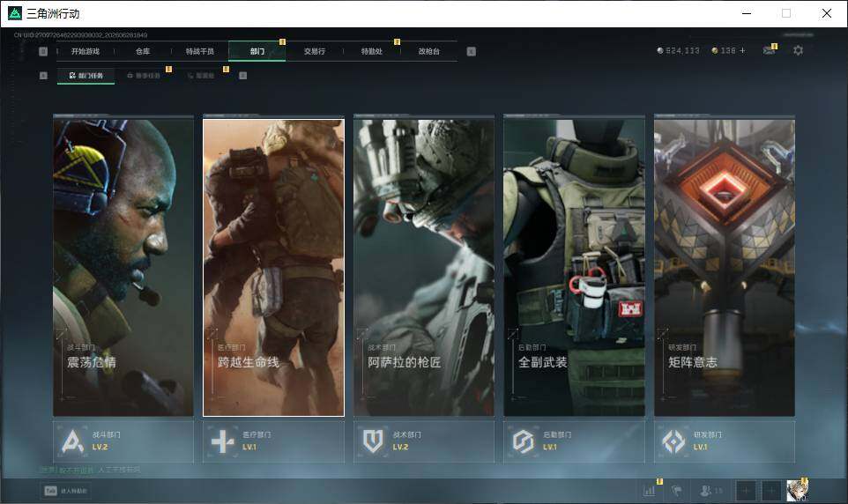
Task: Minimize the 三角洲行动 window
Action: [747, 13]
